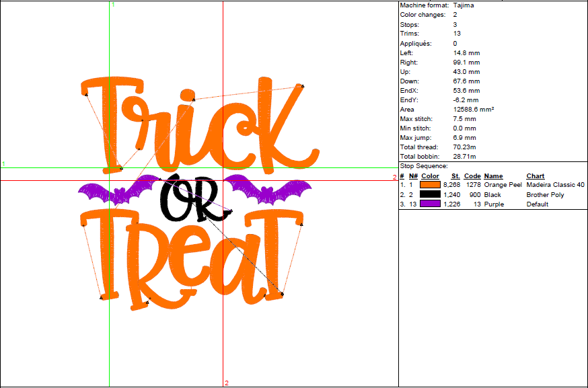Viewport: 588px width, 388px height.
Task: Click the red marker '2' at bottom
Action: (x=227, y=383)
